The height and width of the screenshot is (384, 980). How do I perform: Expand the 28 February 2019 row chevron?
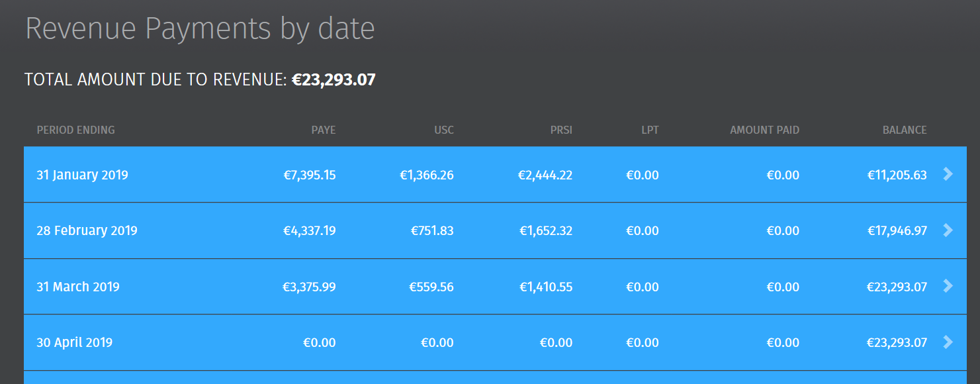(948, 230)
